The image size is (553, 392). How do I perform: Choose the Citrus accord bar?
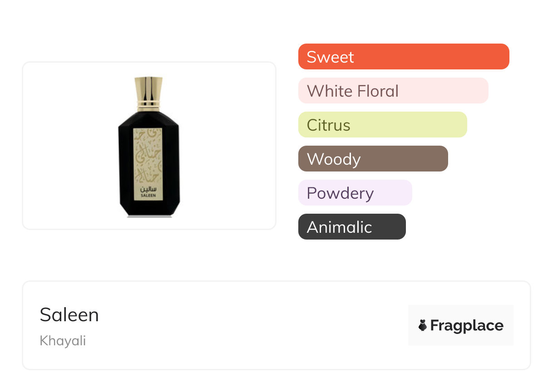point(382,125)
